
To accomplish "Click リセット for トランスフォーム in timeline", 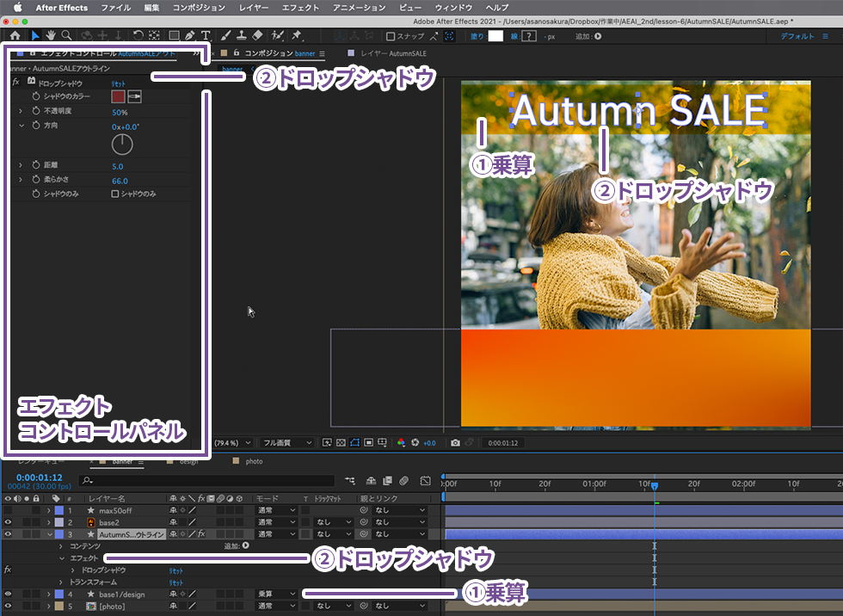I will pyautogui.click(x=175, y=582).
